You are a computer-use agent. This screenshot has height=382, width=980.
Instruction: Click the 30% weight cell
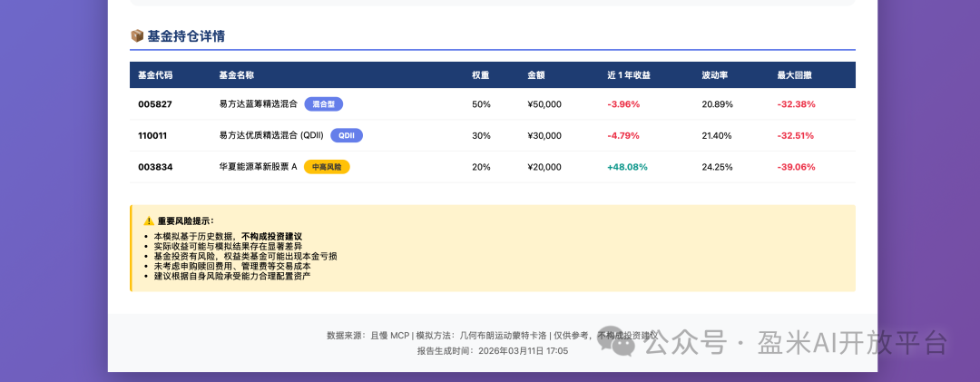point(481,136)
